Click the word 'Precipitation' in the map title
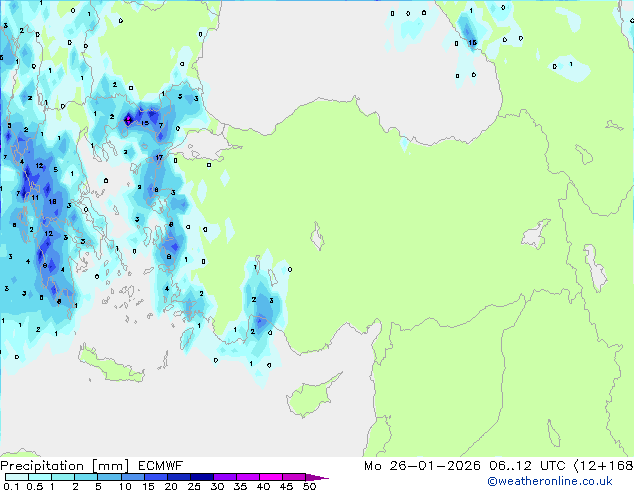This screenshot has width=634, height=490. coord(42,466)
